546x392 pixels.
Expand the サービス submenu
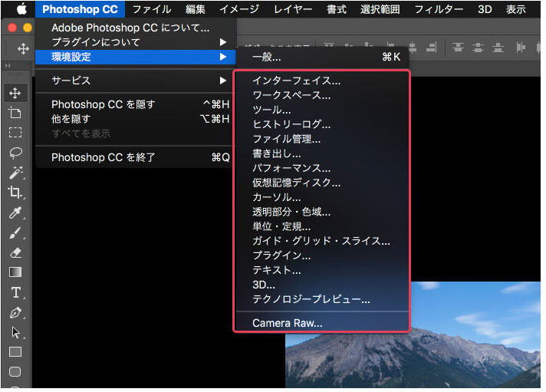(136, 81)
